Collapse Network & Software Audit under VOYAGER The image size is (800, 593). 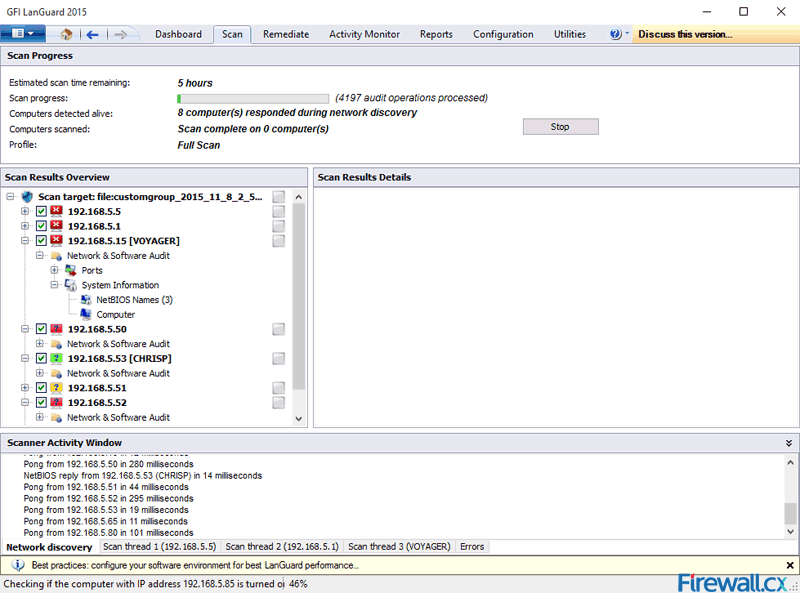point(39,255)
